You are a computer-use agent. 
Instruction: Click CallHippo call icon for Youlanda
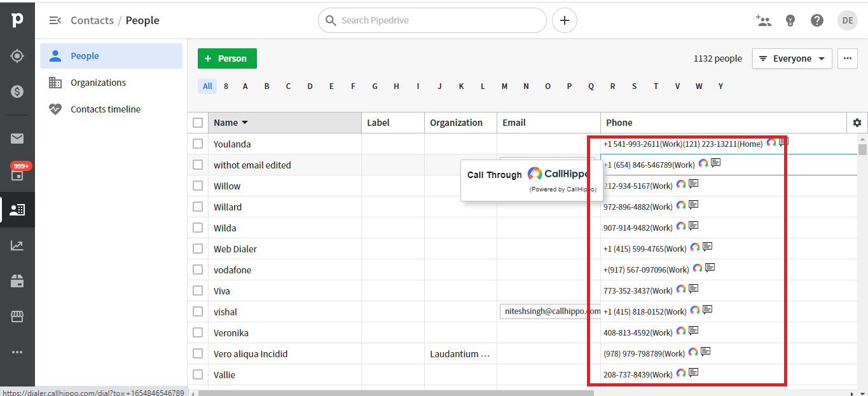pos(771,142)
